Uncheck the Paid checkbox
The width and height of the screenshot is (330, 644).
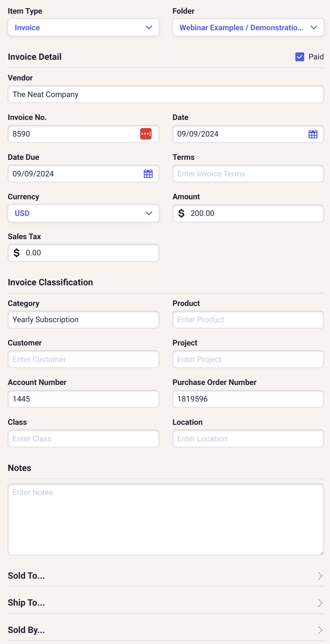[x=300, y=57]
